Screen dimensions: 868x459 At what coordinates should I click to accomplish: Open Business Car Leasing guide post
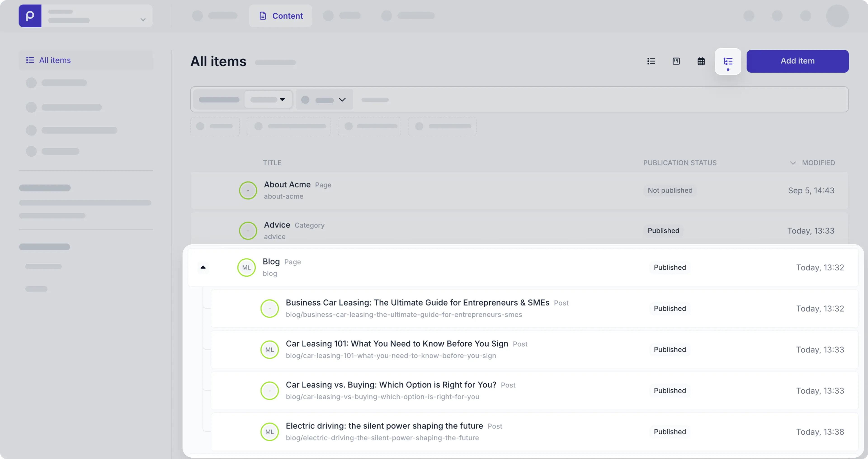click(x=417, y=303)
